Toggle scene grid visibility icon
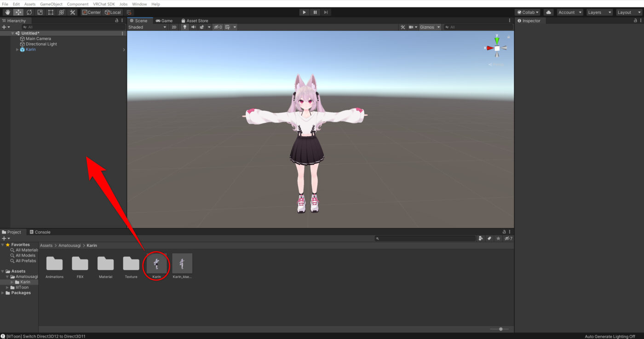Image resolution: width=644 pixels, height=339 pixels. (228, 27)
